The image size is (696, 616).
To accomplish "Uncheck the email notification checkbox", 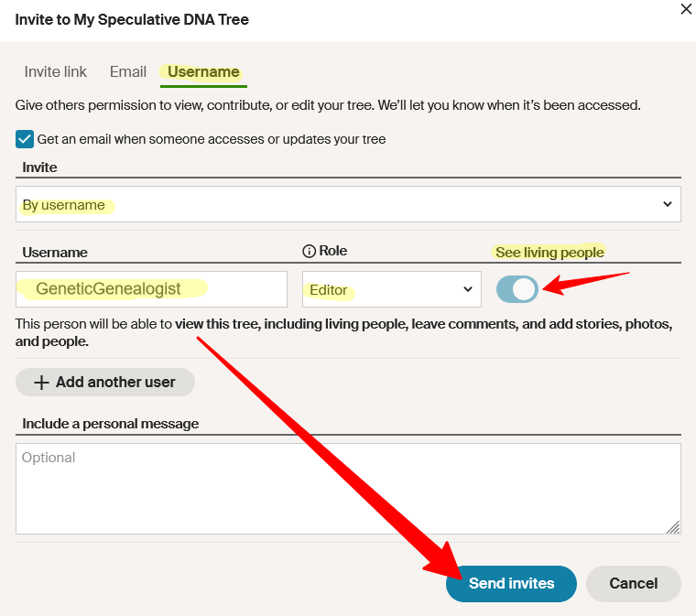I will tap(25, 139).
